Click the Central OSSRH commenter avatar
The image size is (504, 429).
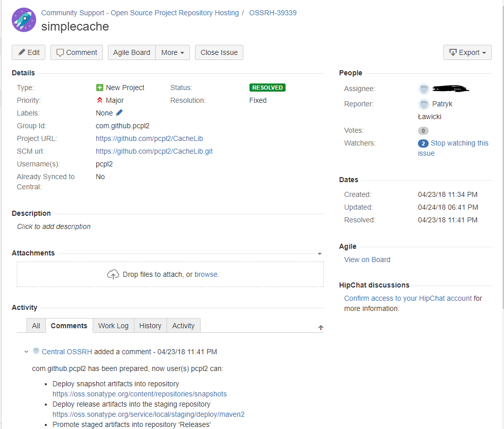36,351
